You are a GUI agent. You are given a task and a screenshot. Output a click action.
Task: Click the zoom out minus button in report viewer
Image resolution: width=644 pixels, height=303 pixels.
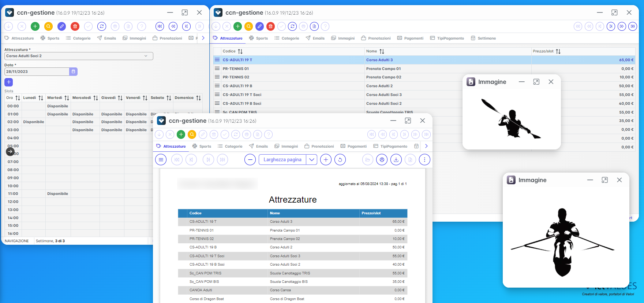tap(250, 160)
